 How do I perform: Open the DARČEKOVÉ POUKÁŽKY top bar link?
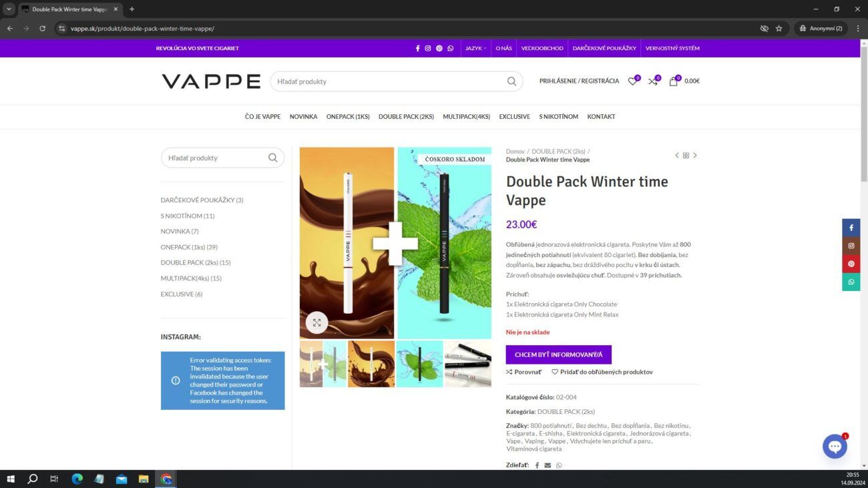coord(604,48)
